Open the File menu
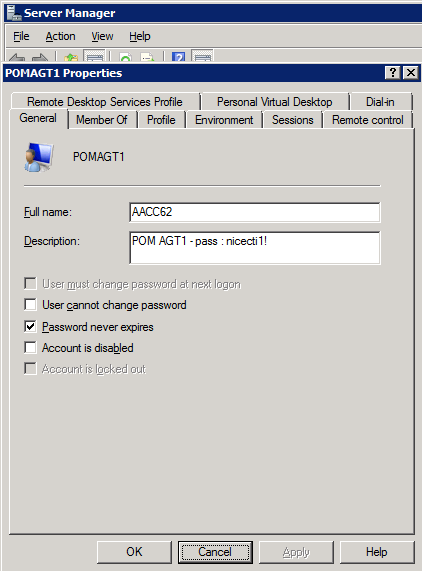Image resolution: width=422 pixels, height=571 pixels. [21, 36]
